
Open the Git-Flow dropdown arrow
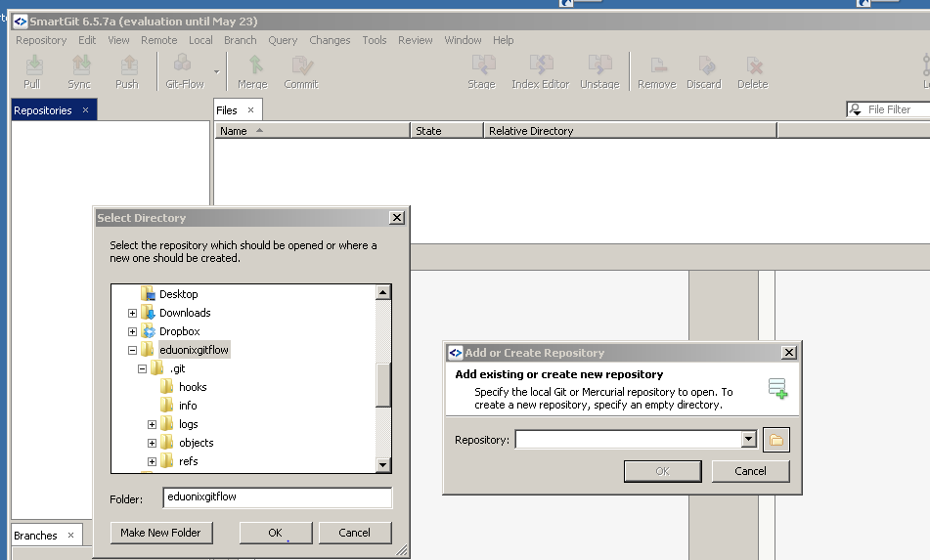(216, 71)
